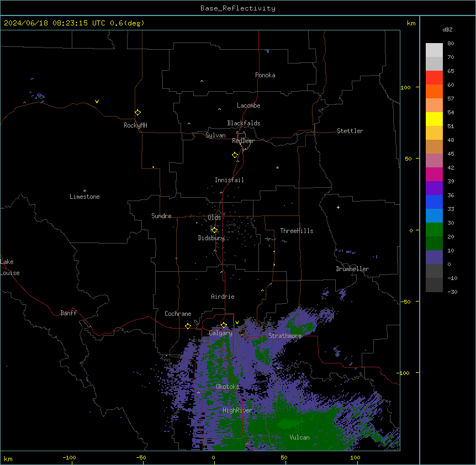
Task: Click the light gray 70-80 dBZ legend swatch
Action: [x=434, y=50]
